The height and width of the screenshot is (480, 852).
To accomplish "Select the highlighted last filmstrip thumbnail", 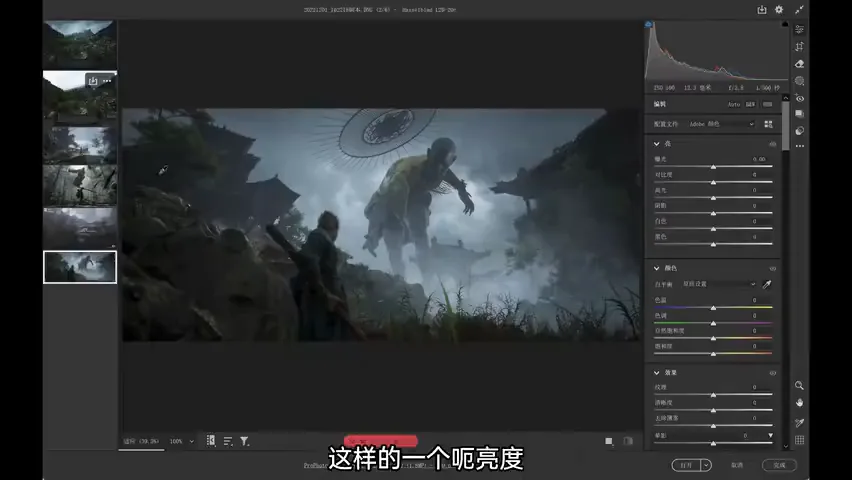I will tap(80, 267).
